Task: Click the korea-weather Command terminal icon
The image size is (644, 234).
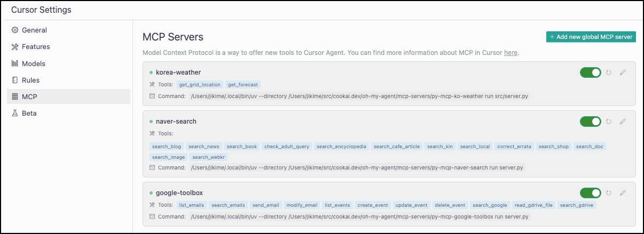Action: click(x=152, y=96)
